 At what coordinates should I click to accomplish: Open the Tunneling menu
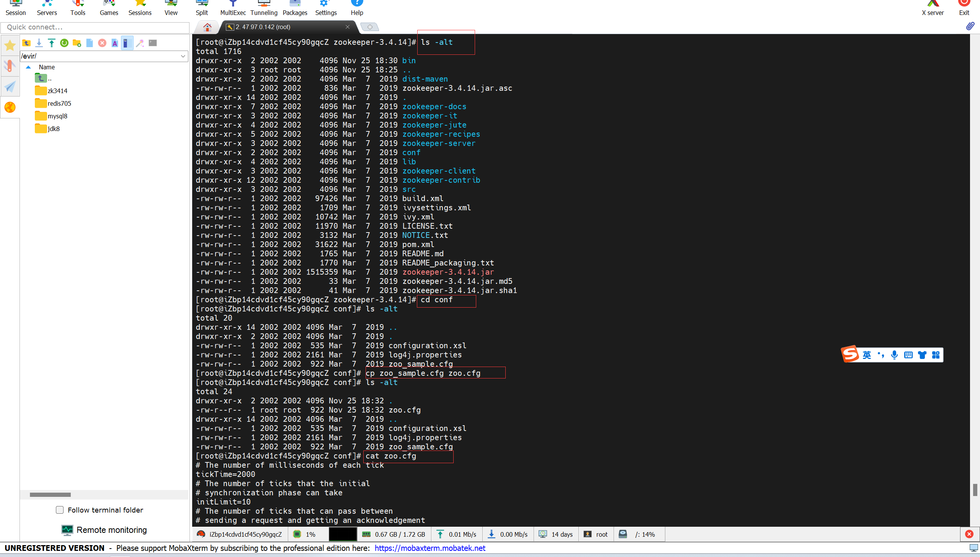tap(264, 8)
